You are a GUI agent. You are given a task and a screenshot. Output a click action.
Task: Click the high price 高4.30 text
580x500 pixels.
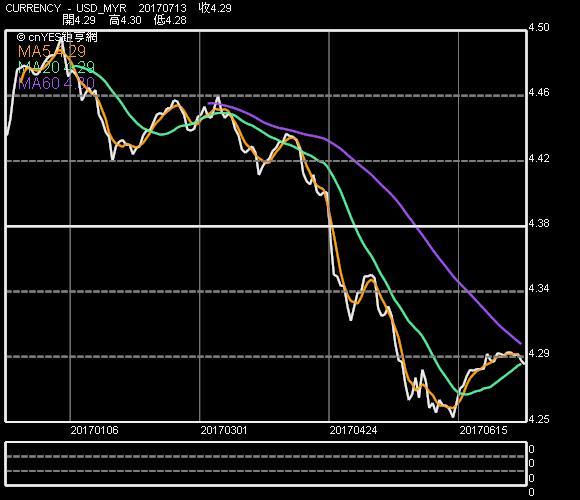coord(125,20)
